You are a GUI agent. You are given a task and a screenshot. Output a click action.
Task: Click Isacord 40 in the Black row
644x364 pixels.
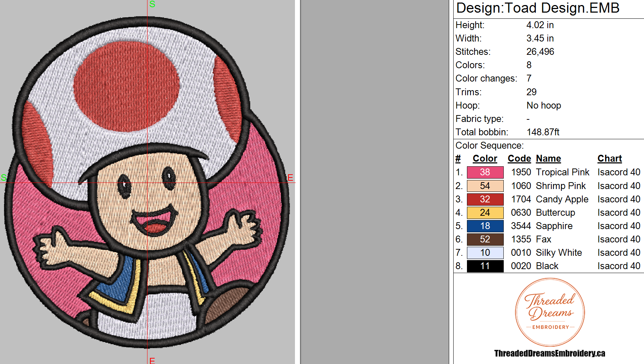coord(619,266)
